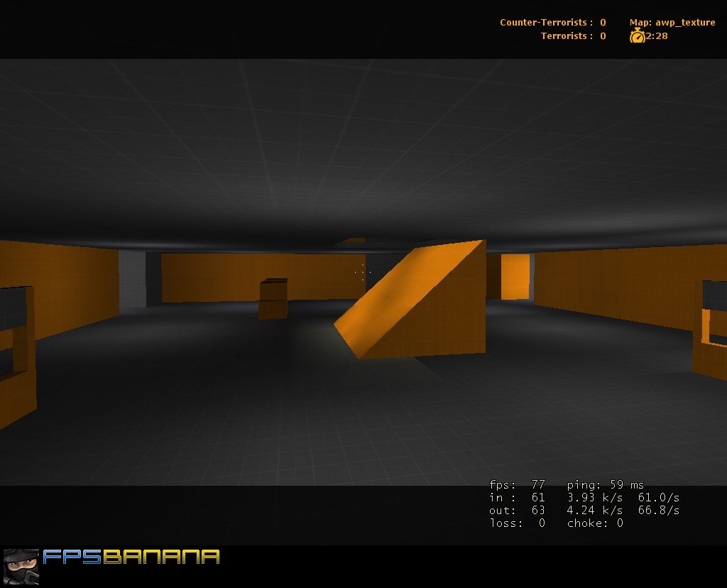Click the grey pillar on left wall

pyautogui.click(x=132, y=279)
